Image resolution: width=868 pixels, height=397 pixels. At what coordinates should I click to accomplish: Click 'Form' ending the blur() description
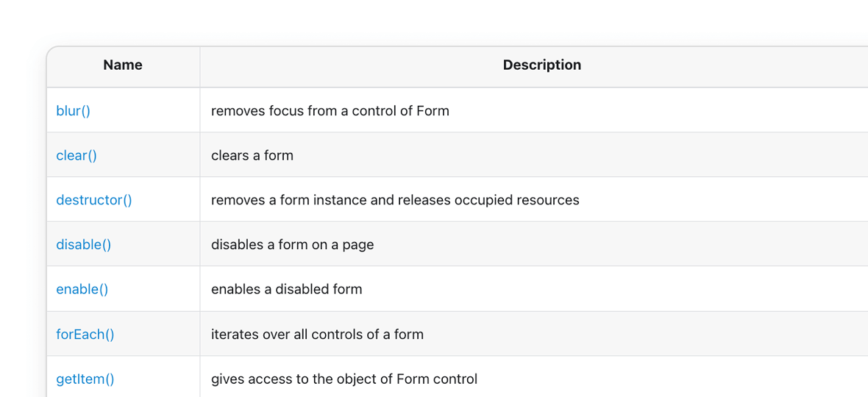click(433, 111)
